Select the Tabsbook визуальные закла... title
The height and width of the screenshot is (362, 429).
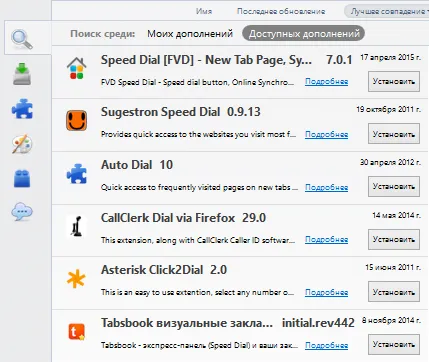(187, 323)
